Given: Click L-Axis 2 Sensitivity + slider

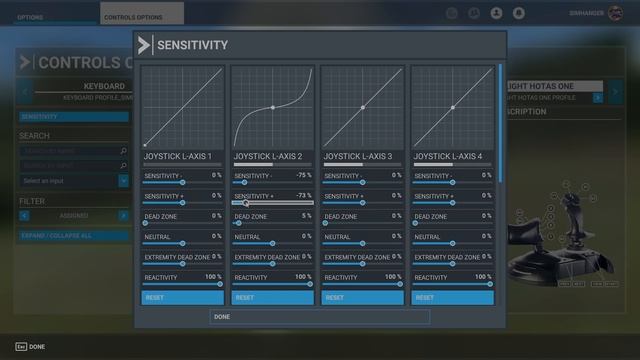Looking at the screenshot, I should coord(273,203).
